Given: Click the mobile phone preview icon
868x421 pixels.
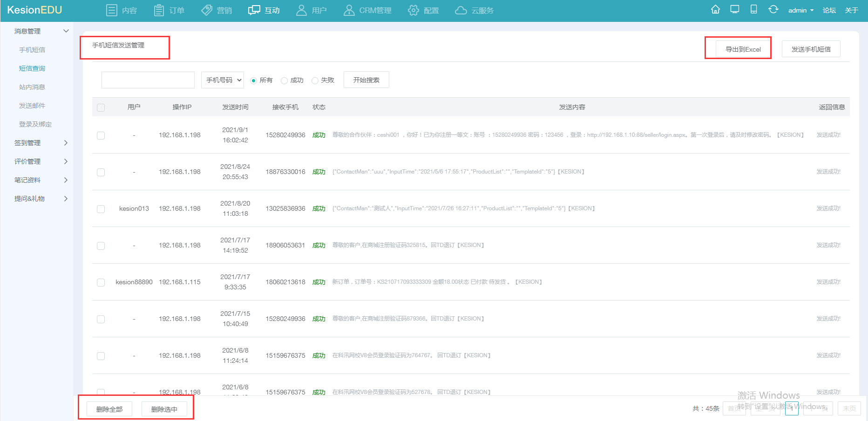Looking at the screenshot, I should (x=753, y=10).
